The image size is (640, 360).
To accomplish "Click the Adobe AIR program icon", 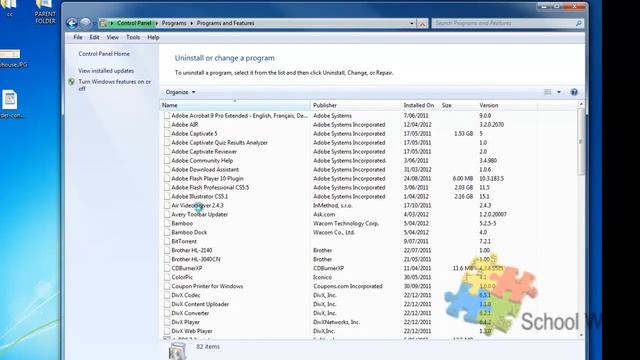I will [167, 124].
